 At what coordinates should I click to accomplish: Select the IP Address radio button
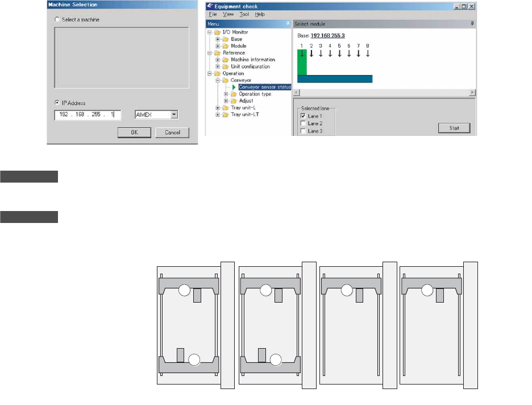[x=57, y=102]
